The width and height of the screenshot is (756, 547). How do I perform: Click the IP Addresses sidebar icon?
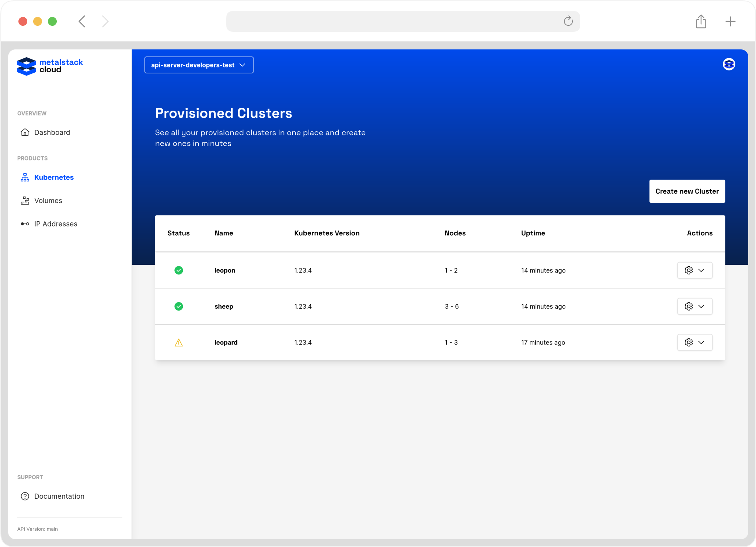tap(25, 224)
